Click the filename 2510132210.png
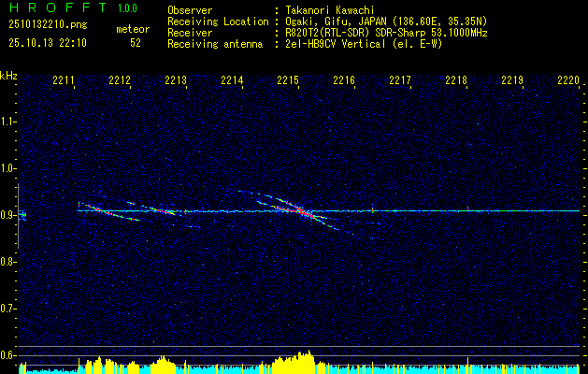 pos(48,24)
